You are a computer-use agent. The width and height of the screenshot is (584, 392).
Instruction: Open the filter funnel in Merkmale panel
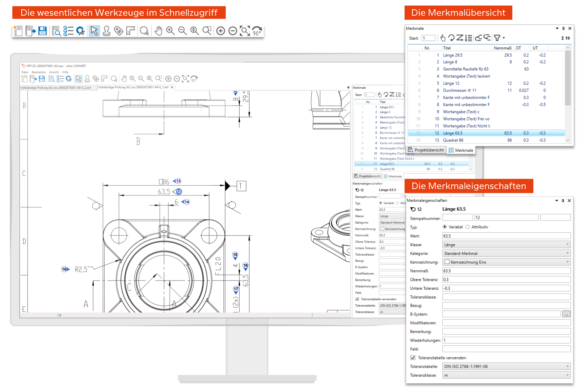click(x=497, y=38)
